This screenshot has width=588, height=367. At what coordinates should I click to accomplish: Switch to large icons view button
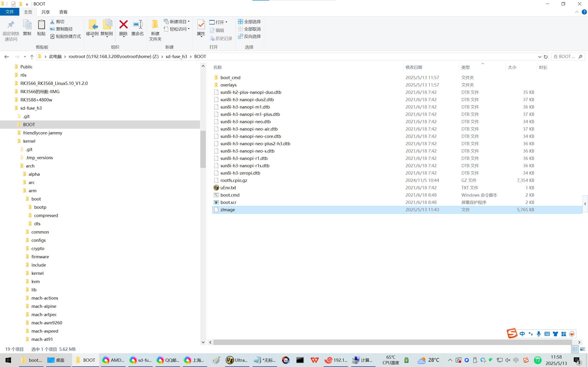pos(582,349)
